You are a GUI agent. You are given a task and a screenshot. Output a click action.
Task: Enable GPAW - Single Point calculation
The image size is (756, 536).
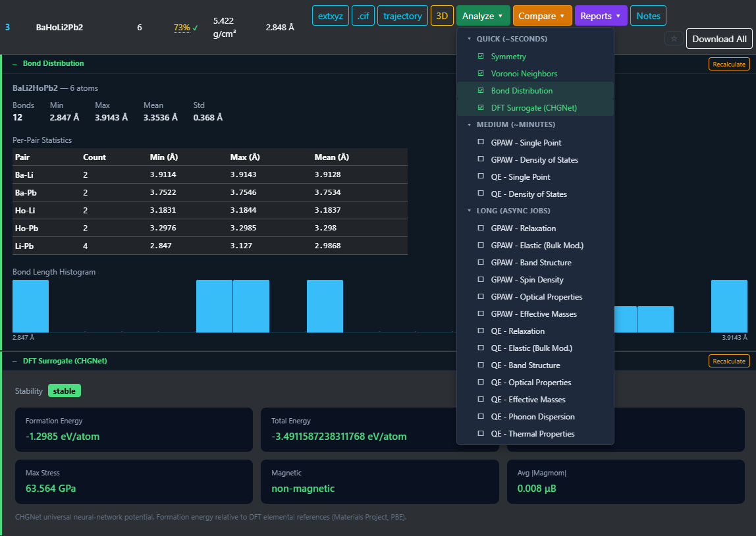[481, 142]
